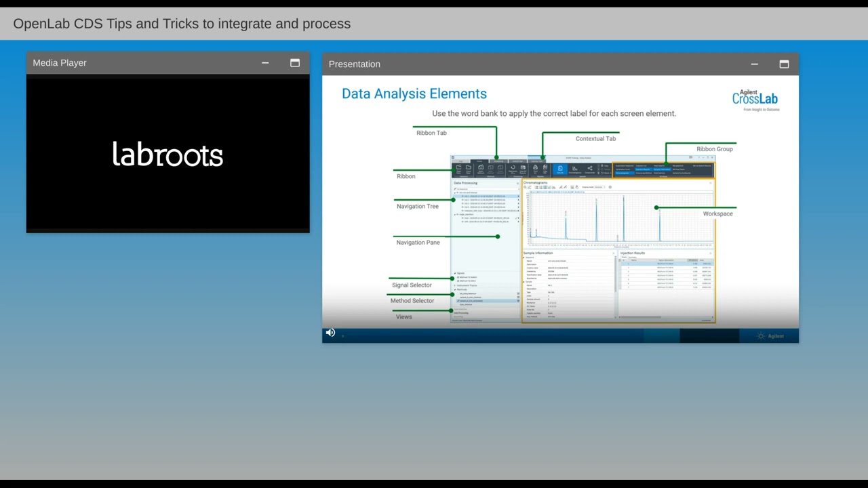The width and height of the screenshot is (868, 488).
Task: Mute the presentation using the speaker icon
Action: click(x=330, y=333)
